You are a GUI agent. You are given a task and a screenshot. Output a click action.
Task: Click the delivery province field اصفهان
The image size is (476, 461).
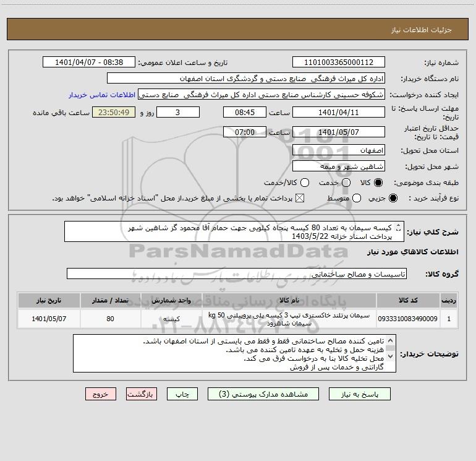click(x=339, y=150)
